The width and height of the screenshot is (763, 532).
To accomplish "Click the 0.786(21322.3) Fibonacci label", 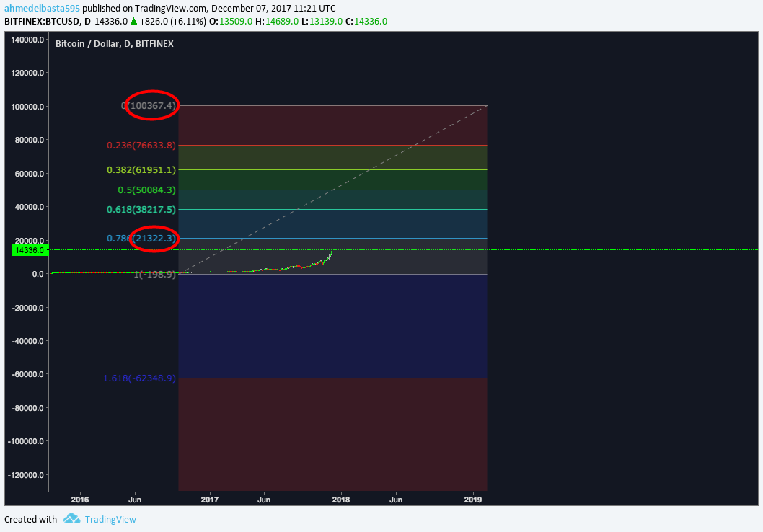I will (x=141, y=239).
